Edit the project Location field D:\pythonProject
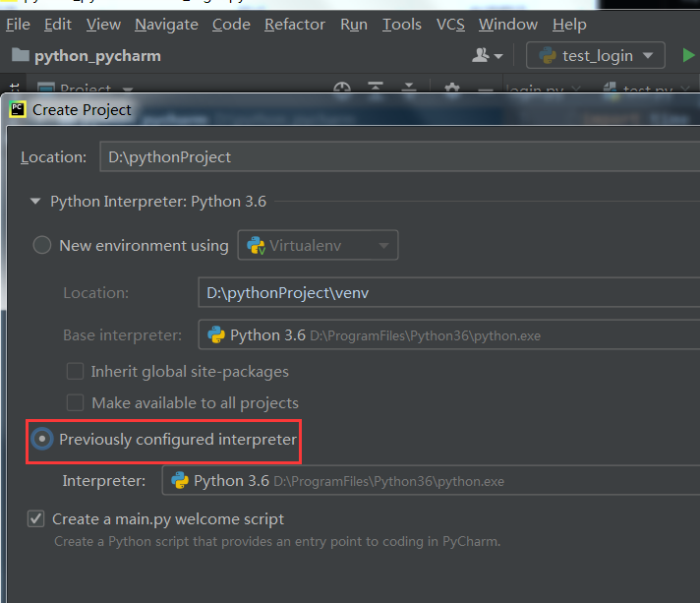700x603 pixels. (399, 156)
